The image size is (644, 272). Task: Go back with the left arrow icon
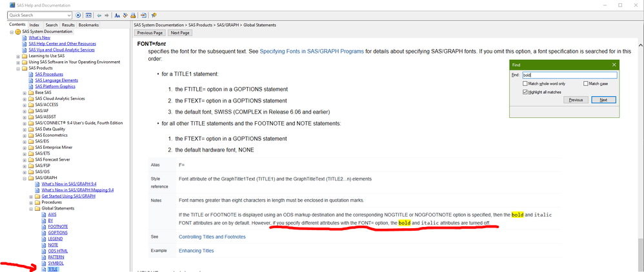[99, 15]
